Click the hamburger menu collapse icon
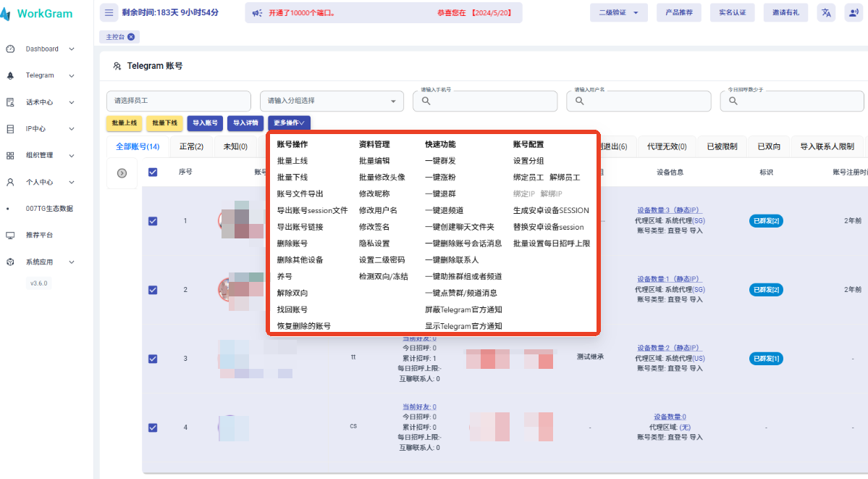Image resolution: width=868 pixels, height=479 pixels. pyautogui.click(x=109, y=12)
